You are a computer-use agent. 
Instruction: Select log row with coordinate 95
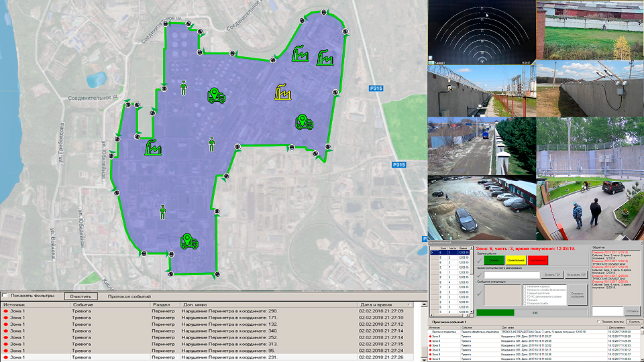tap(207, 351)
